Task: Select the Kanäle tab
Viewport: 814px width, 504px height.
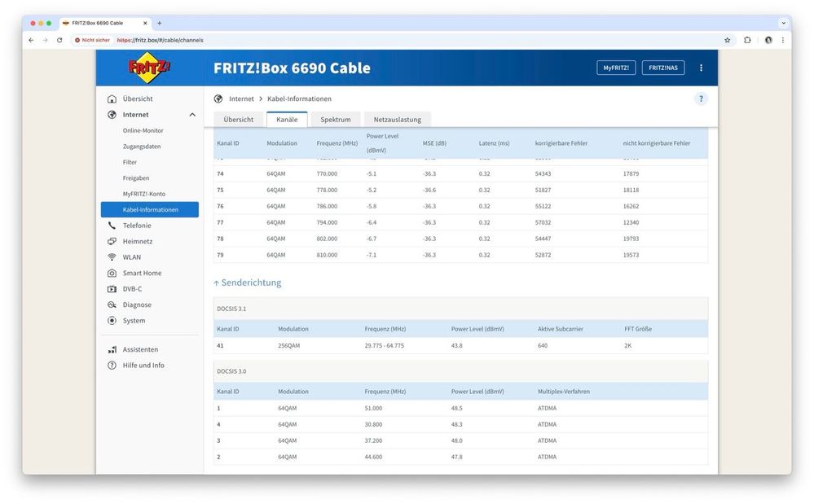Action: [x=287, y=119]
